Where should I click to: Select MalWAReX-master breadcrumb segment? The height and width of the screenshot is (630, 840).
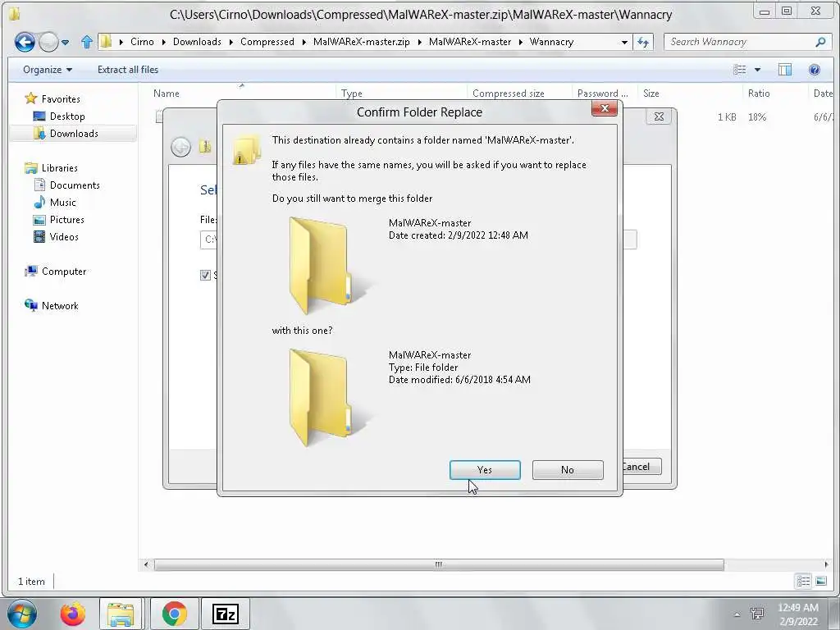[x=470, y=42]
